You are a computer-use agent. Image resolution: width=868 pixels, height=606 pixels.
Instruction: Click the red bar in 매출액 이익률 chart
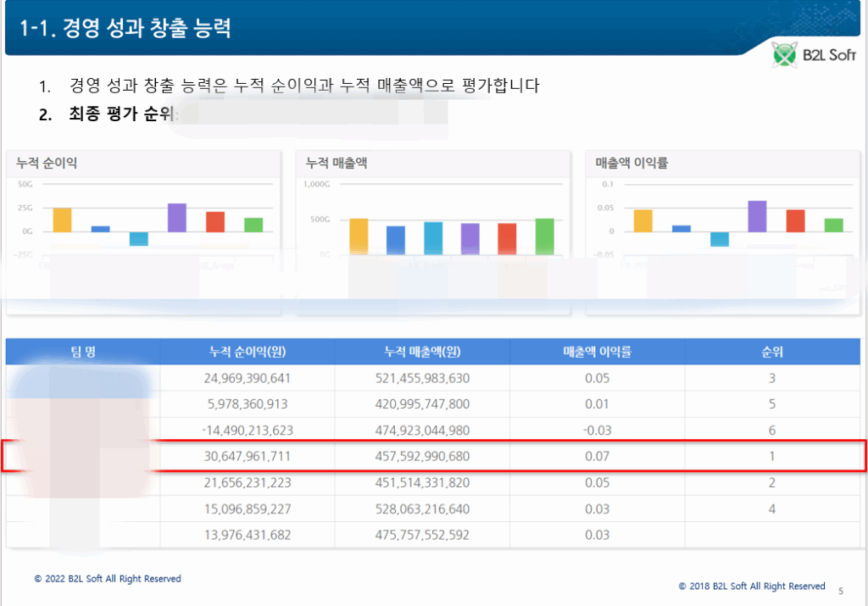click(795, 220)
